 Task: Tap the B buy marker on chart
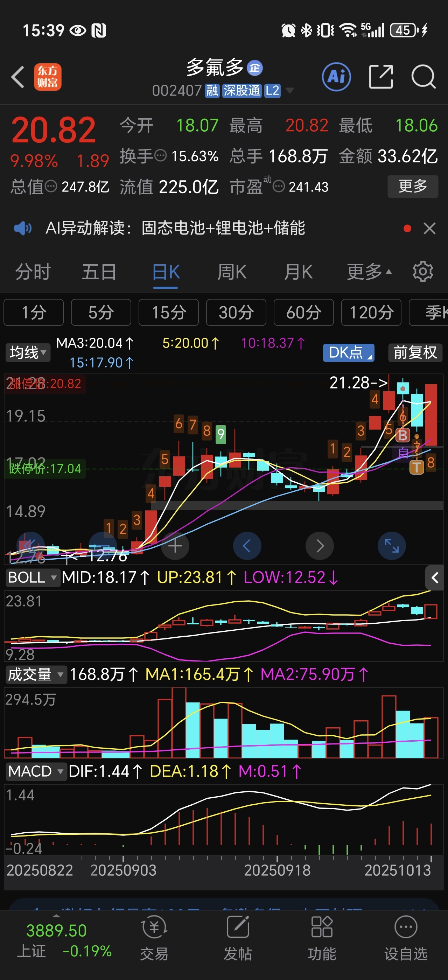pos(403,435)
